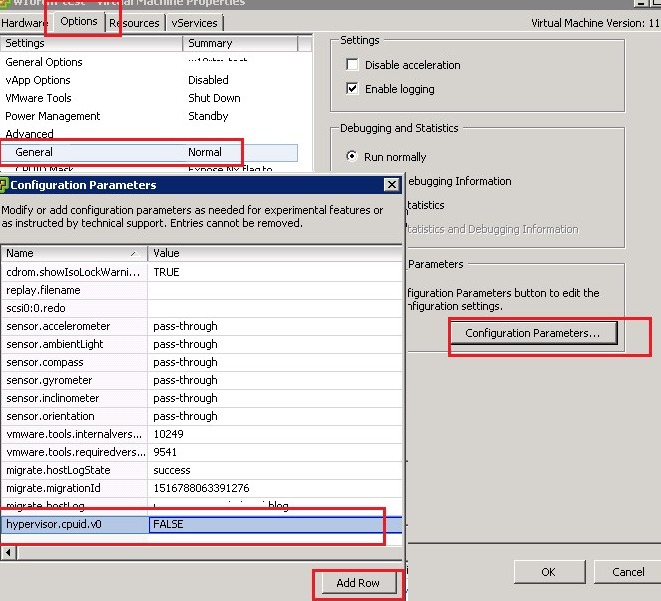Confirm with the OK button

coord(549,572)
